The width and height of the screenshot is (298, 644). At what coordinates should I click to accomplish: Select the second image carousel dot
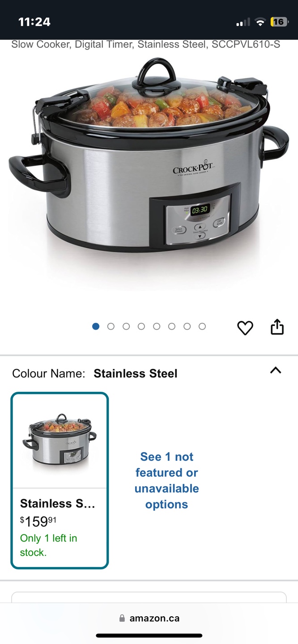[x=111, y=326]
